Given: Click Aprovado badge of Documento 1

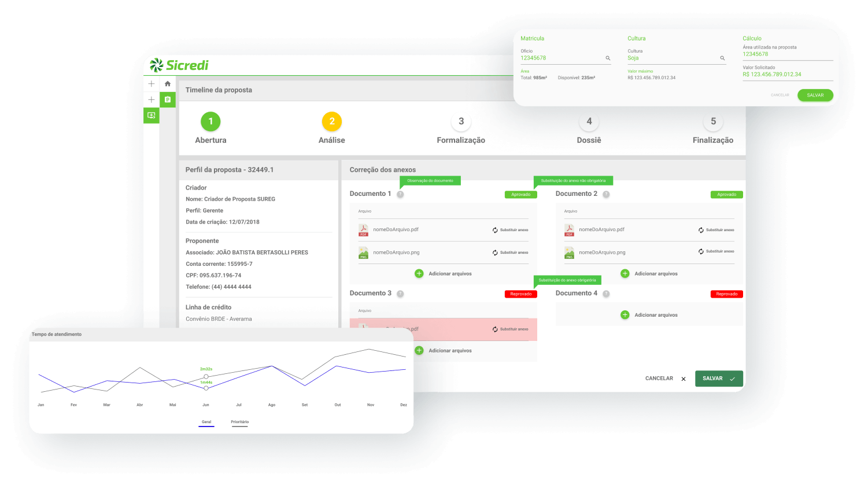Looking at the screenshot, I should click(x=521, y=195).
